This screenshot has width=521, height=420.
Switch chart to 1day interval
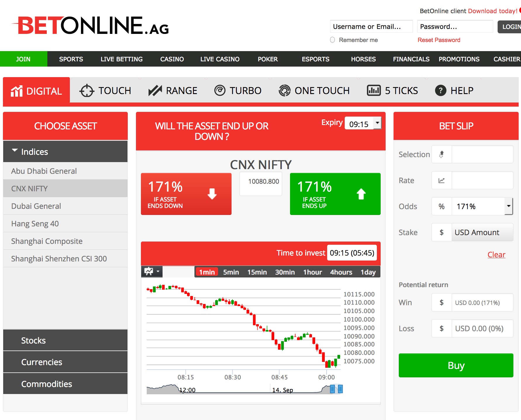[368, 272]
